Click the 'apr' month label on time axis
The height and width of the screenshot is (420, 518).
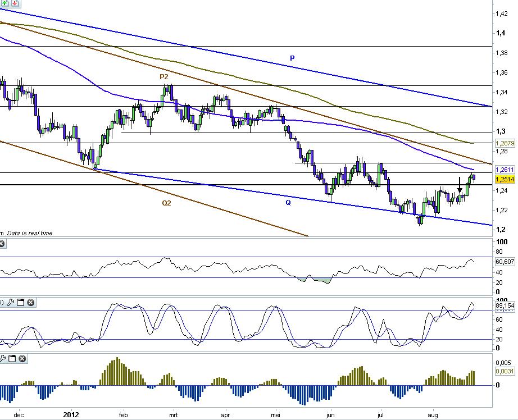tap(225, 415)
